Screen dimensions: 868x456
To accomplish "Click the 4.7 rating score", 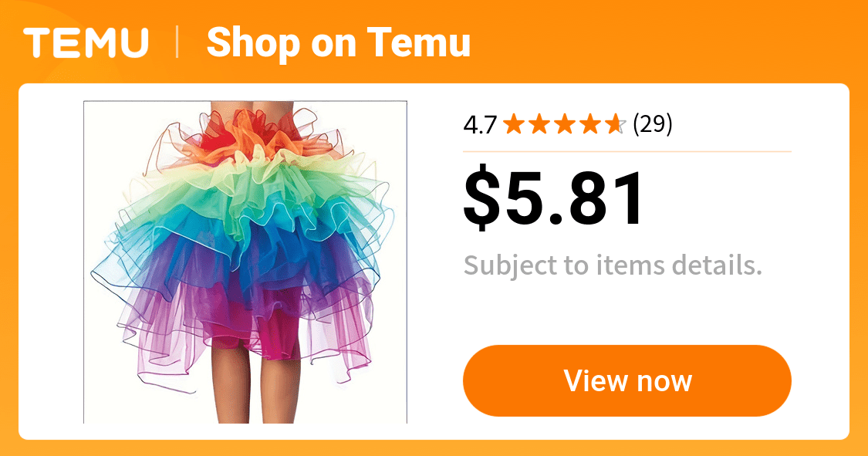I will coord(480,124).
